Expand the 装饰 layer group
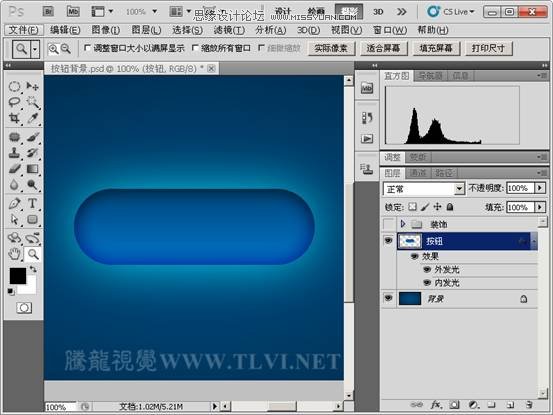553x415 pixels. tap(403, 224)
